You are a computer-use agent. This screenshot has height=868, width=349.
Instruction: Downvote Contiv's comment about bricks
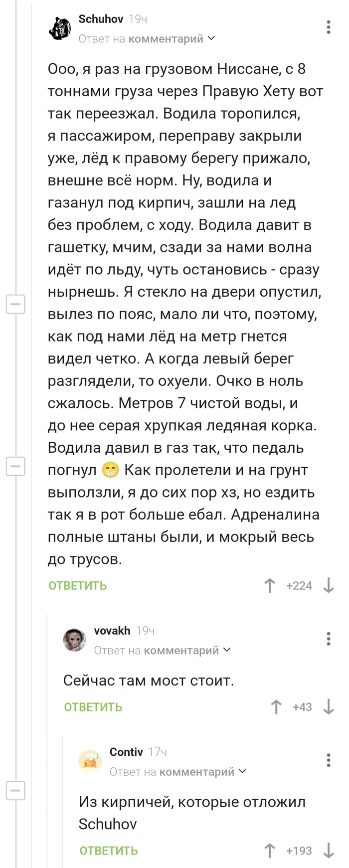(328, 851)
